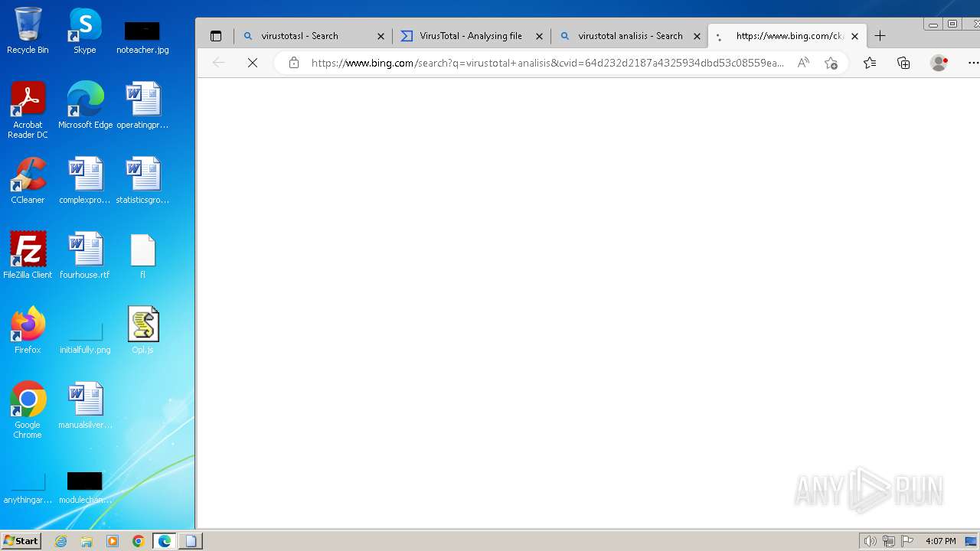Close the loading bing.com tab
The height and width of the screenshot is (551, 980).
[x=854, y=36]
